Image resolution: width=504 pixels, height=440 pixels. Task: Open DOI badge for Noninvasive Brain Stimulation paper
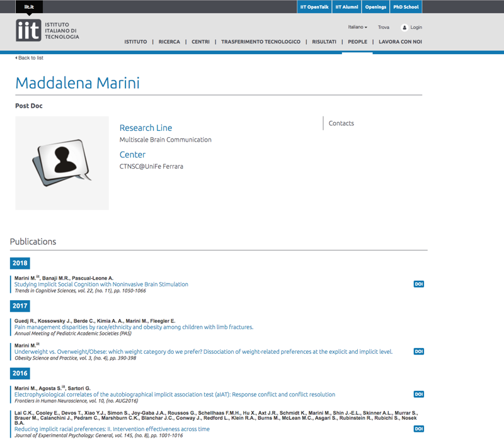tap(418, 285)
